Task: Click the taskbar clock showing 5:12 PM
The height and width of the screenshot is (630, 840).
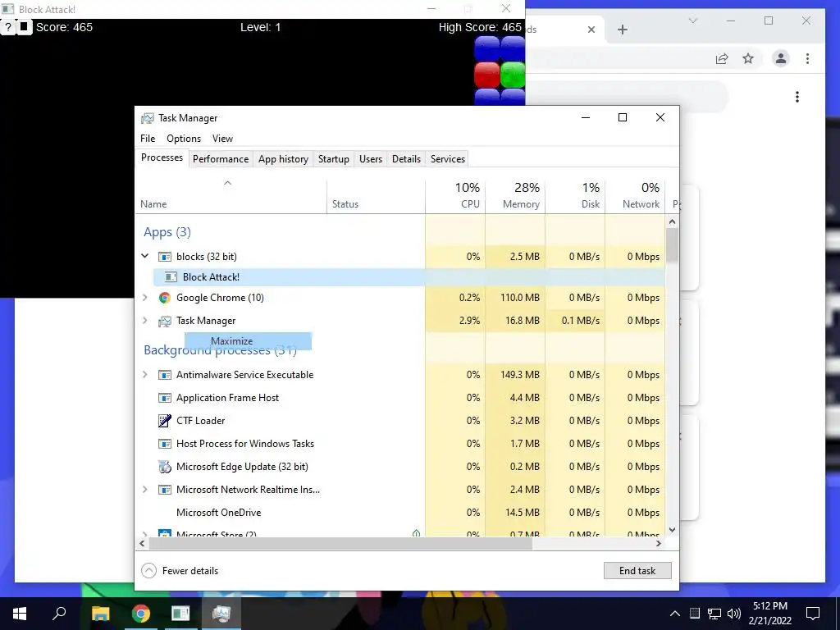Action: 769,614
